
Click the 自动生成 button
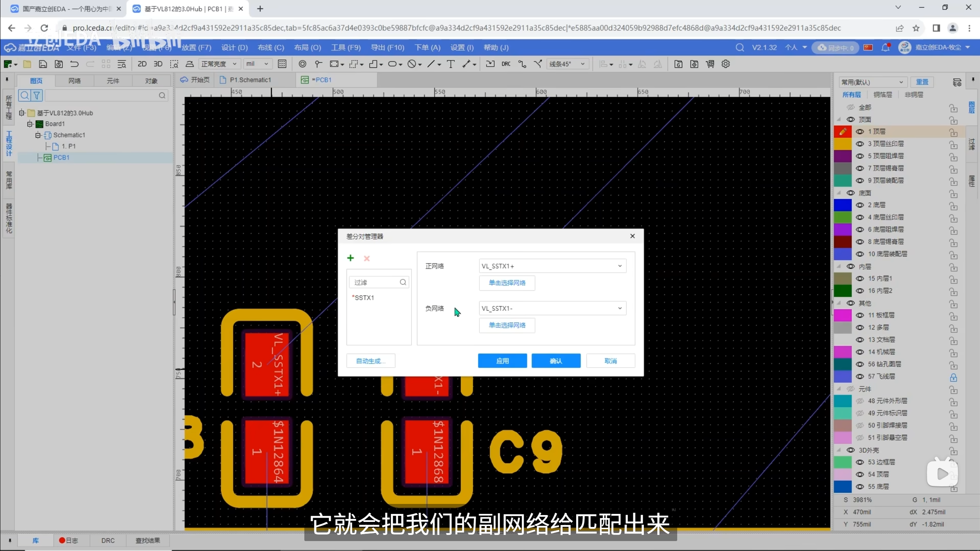pos(370,361)
